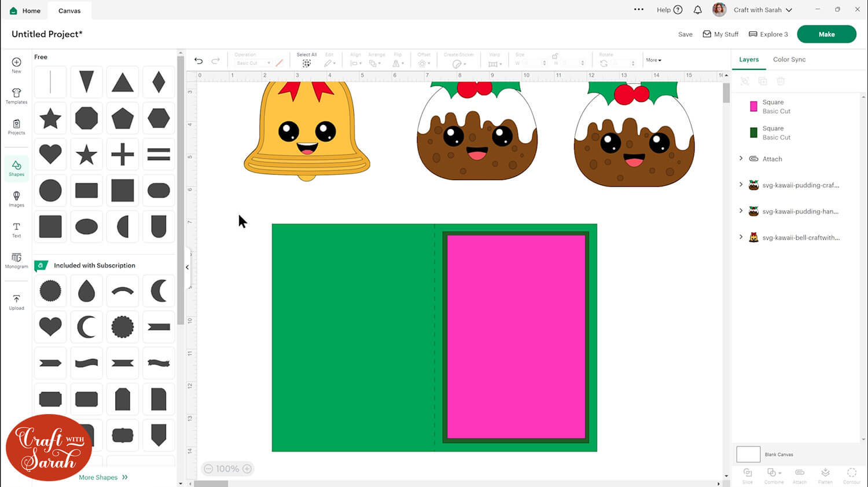Open the More toolbar dropdown
This screenshot has height=487, width=868.
(x=653, y=60)
